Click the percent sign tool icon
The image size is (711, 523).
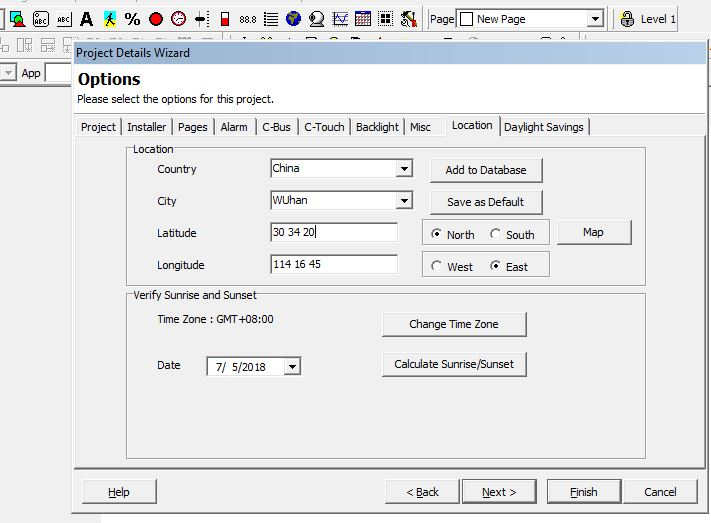[x=132, y=19]
